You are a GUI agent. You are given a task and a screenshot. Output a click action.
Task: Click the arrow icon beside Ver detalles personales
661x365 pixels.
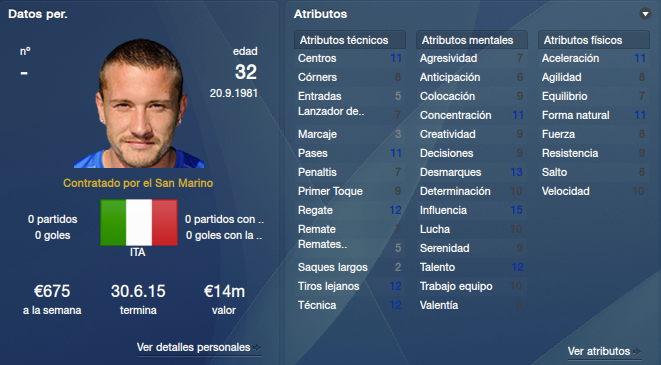(x=257, y=347)
